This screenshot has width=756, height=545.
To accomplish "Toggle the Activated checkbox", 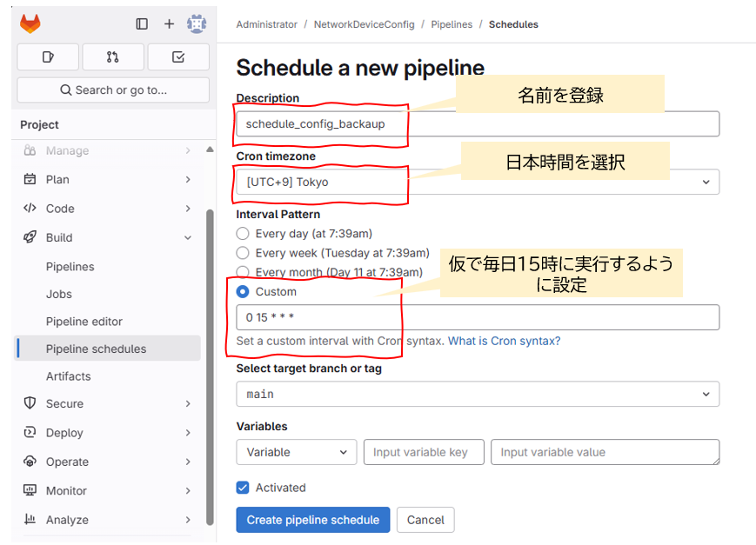I will tap(243, 488).
